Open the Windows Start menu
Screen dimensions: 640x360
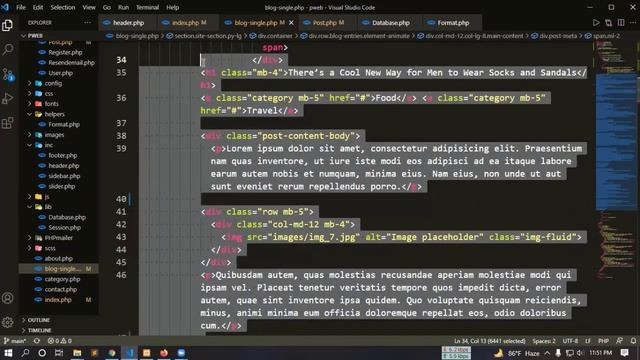8,353
